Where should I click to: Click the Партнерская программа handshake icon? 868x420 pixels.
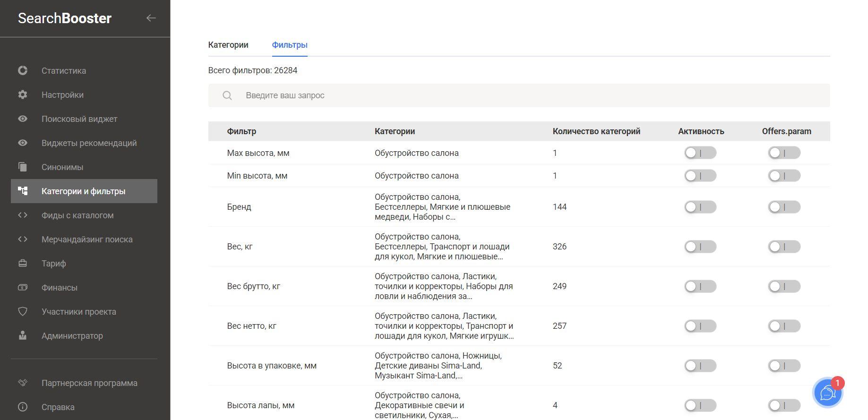coord(23,383)
